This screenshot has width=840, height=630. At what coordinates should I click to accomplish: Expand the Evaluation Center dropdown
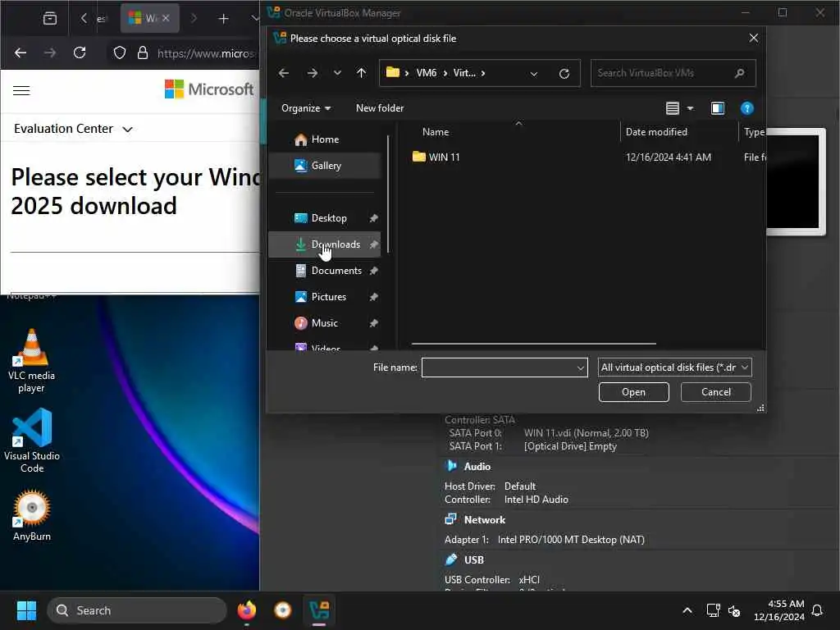[73, 129]
